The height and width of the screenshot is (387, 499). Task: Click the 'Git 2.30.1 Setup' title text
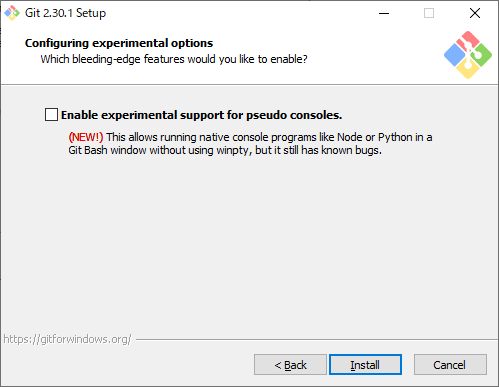[x=65, y=13]
